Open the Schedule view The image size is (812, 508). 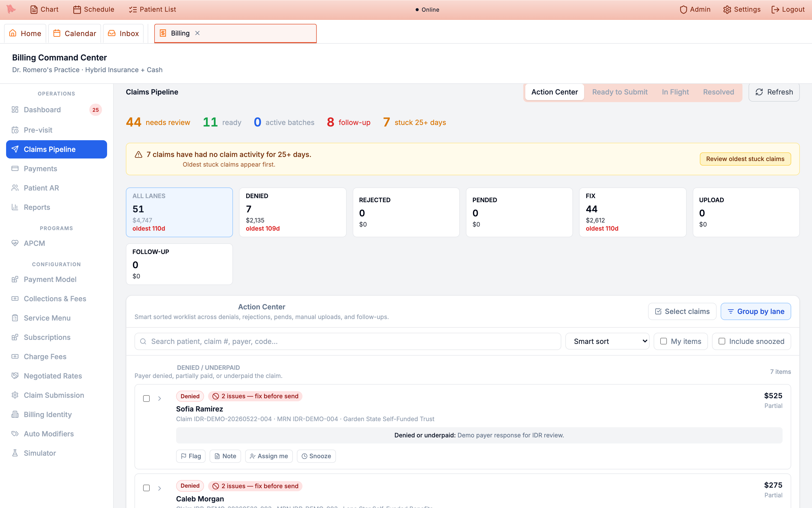point(94,9)
